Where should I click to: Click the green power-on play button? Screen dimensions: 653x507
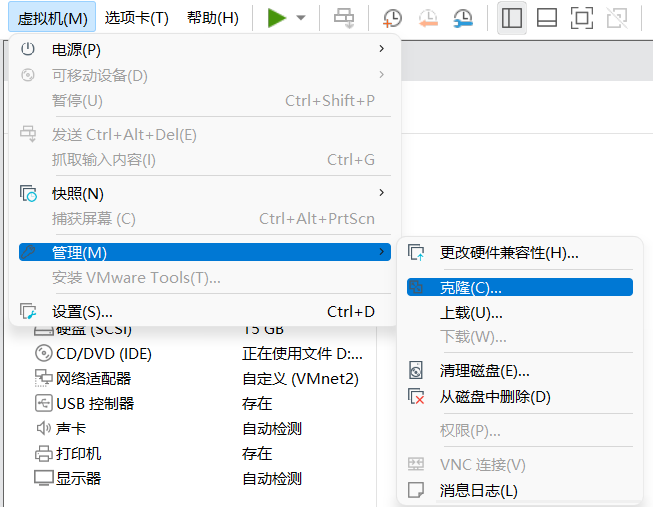pos(277,18)
